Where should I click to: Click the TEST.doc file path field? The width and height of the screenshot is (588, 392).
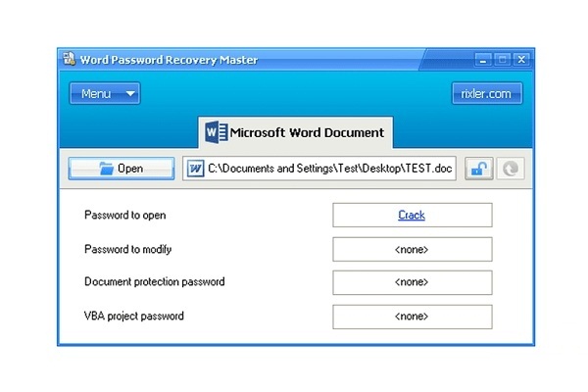[x=329, y=169]
